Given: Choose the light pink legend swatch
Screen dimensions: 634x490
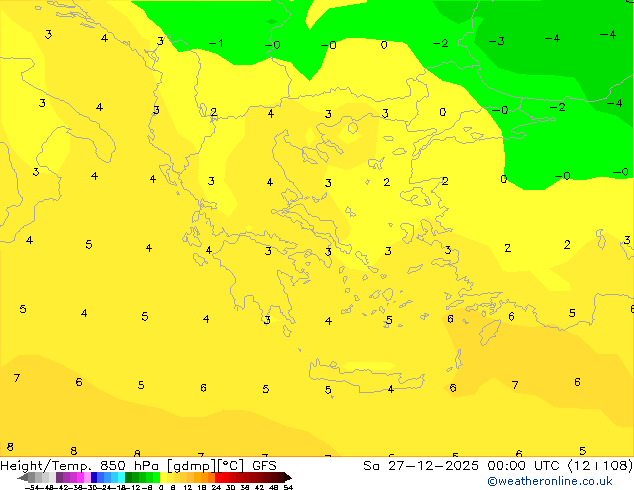Looking at the screenshot, I should [x=87, y=478].
